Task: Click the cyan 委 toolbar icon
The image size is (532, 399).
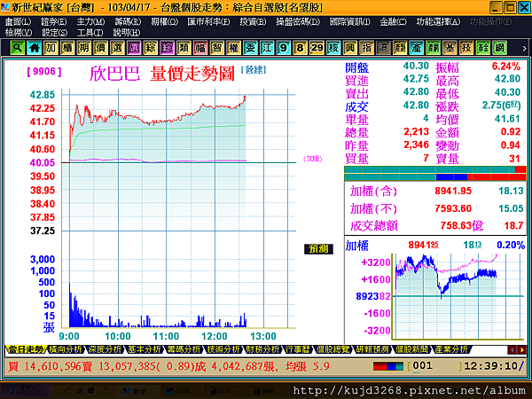Action: (250, 48)
